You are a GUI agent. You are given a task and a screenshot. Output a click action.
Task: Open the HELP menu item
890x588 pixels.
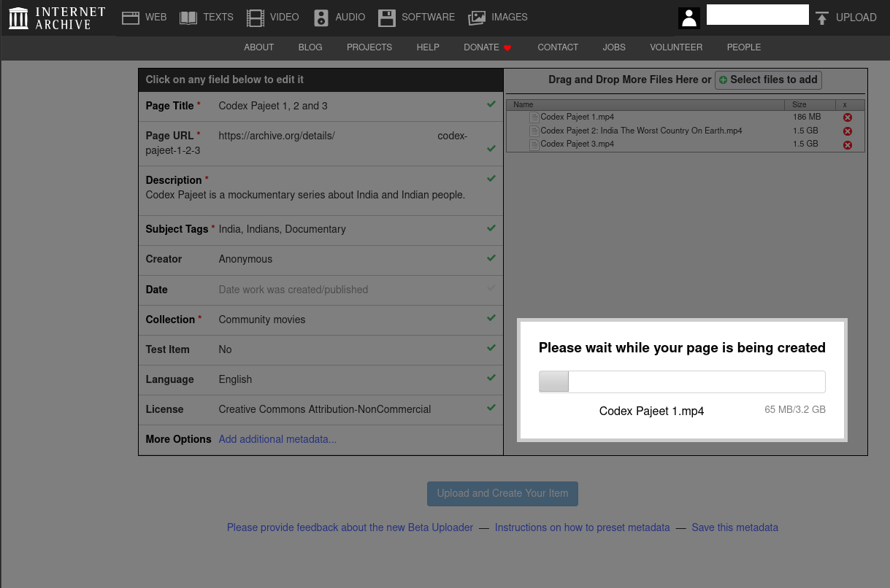pyautogui.click(x=428, y=47)
